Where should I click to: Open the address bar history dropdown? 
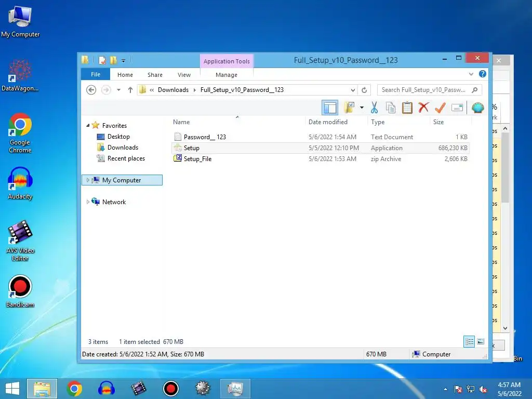(x=353, y=90)
